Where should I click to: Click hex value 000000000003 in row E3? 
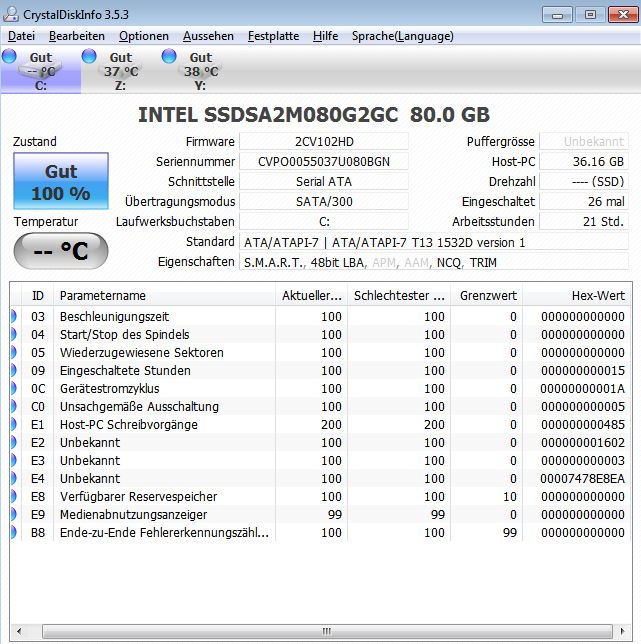click(582, 461)
